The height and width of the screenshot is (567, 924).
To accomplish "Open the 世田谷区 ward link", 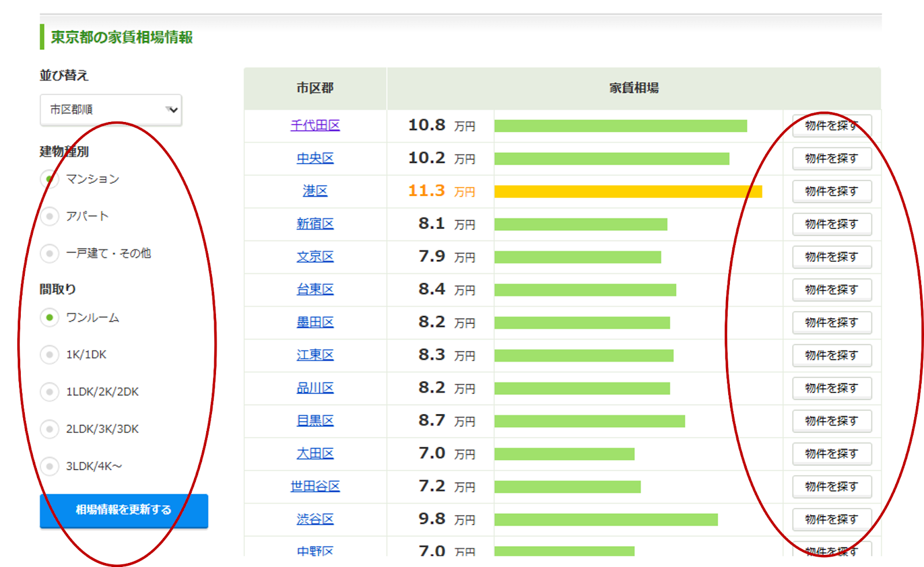I will [315, 487].
